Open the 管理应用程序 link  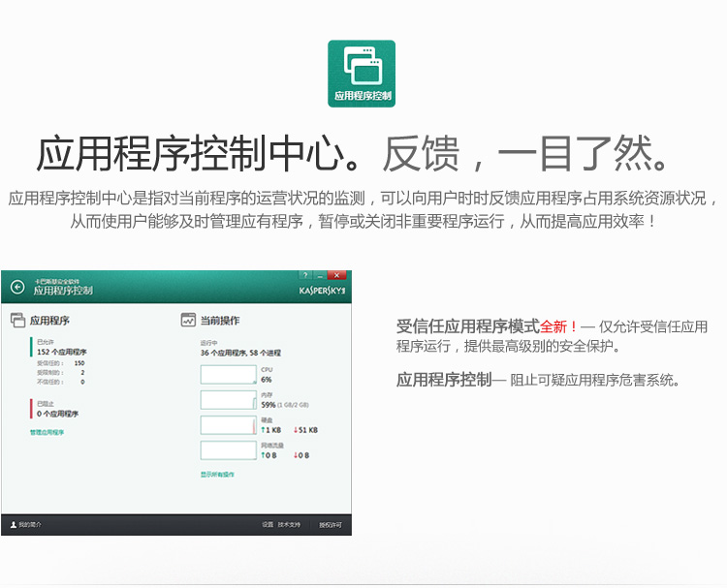(x=47, y=432)
